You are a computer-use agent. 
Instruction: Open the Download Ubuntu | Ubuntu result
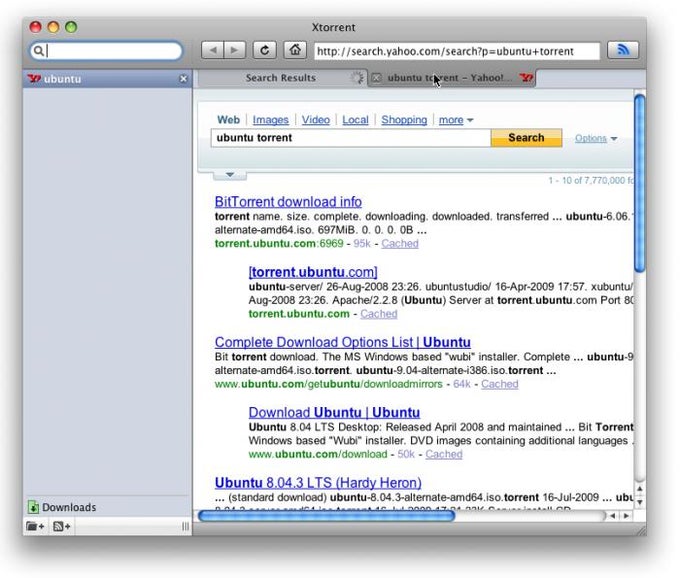pyautogui.click(x=334, y=412)
